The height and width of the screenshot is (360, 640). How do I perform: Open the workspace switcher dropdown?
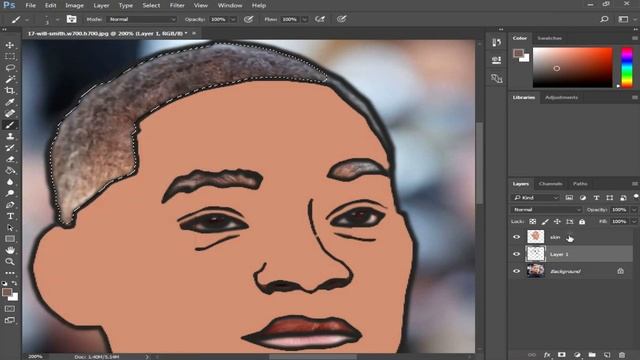[x=624, y=19]
